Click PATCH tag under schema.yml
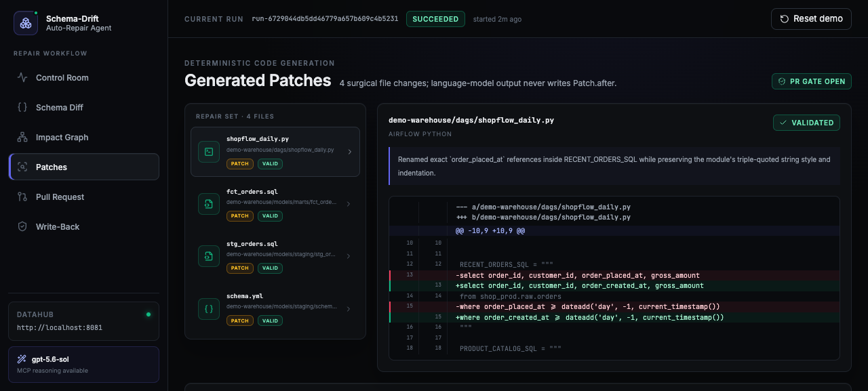The width and height of the screenshot is (868, 391). (x=240, y=321)
